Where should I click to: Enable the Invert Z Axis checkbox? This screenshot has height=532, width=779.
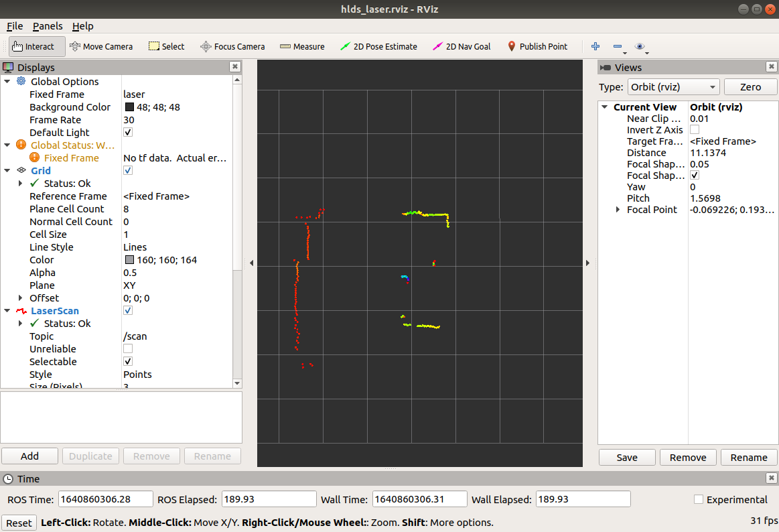(x=695, y=129)
